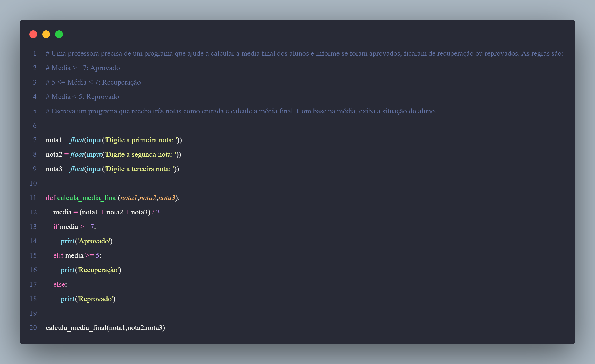Click line number 19
595x364 pixels.
pyautogui.click(x=33, y=313)
